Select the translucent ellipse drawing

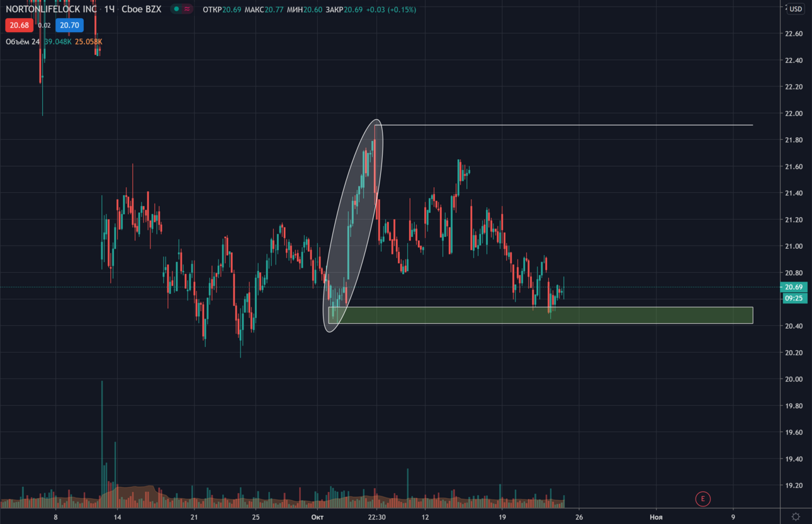click(x=353, y=225)
